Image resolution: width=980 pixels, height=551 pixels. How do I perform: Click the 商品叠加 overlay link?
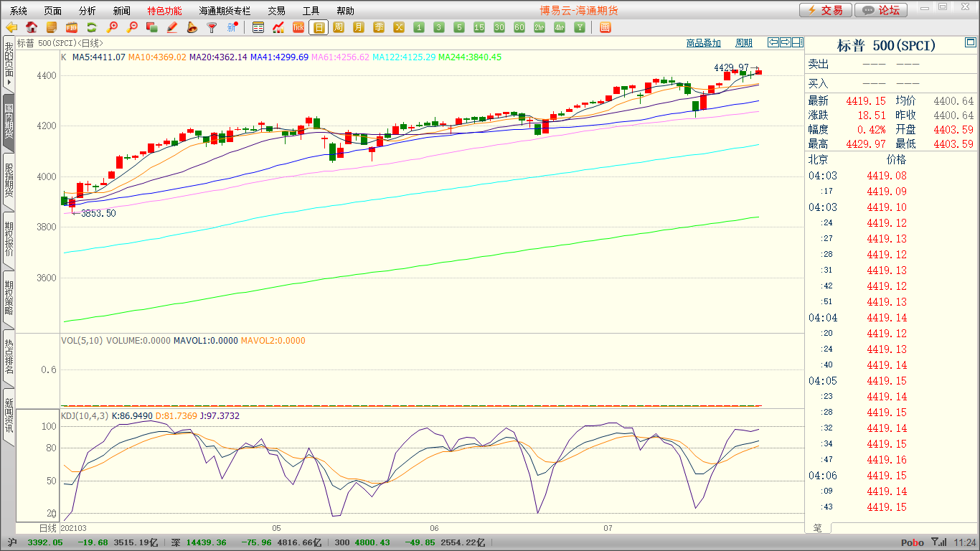tap(703, 43)
